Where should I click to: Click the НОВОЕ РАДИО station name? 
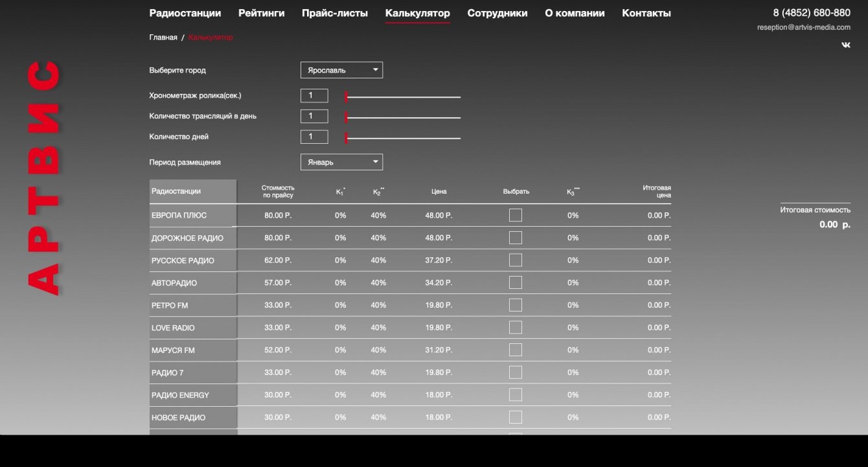179,418
